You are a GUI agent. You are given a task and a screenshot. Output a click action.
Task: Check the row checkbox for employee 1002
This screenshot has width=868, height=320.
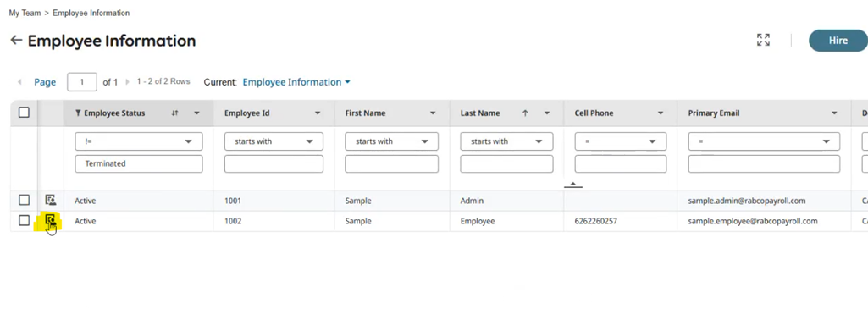coord(24,220)
